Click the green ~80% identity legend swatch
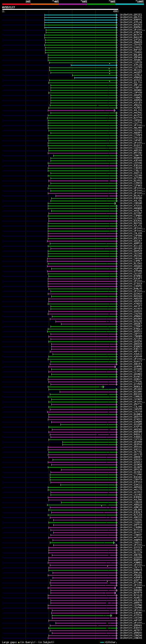 [x=101, y=4]
